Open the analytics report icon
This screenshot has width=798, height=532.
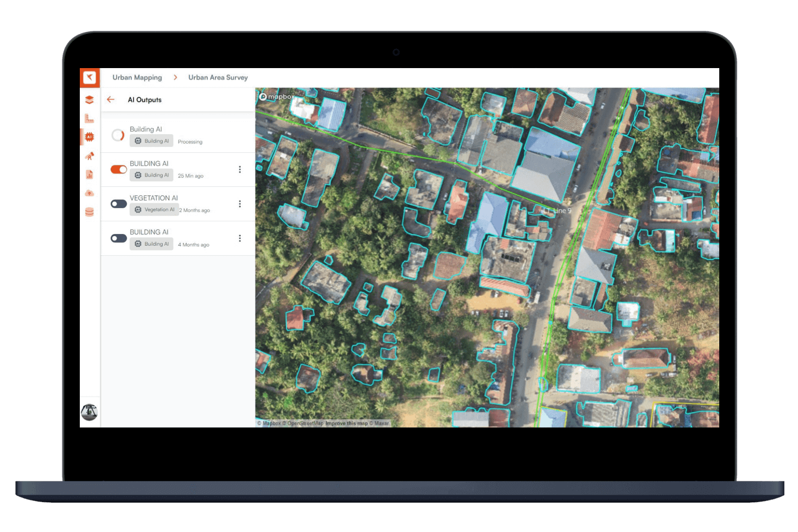(x=89, y=174)
